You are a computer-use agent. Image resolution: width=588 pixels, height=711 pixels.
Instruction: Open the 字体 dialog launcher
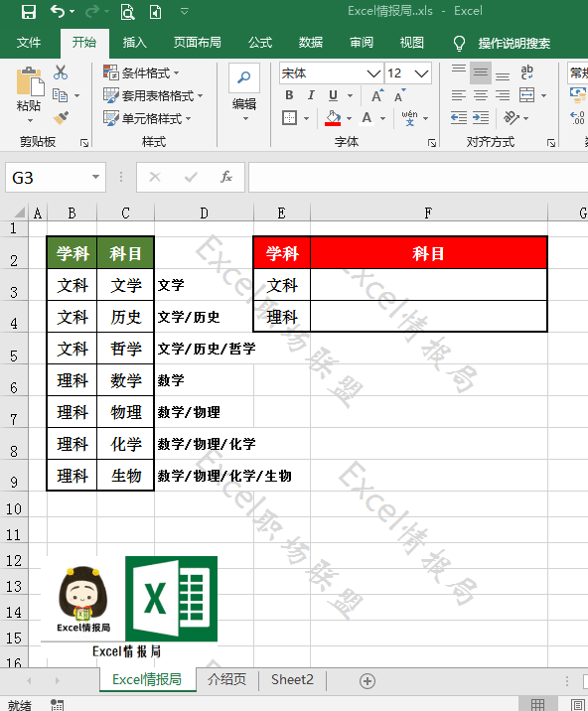point(432,143)
